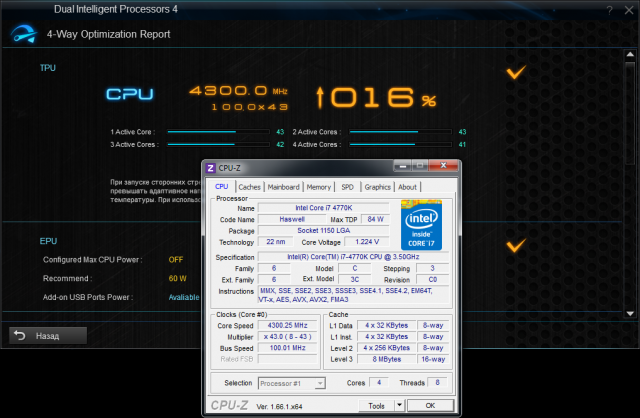Screen dimensions: 640x418
Task: Click the 016% overclock increase value
Action: tap(377, 98)
